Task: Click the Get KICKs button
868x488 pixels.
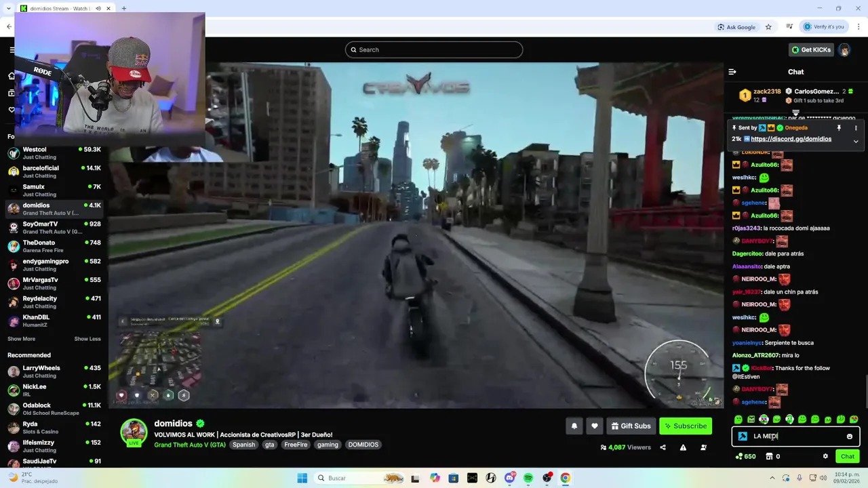Action: point(810,49)
